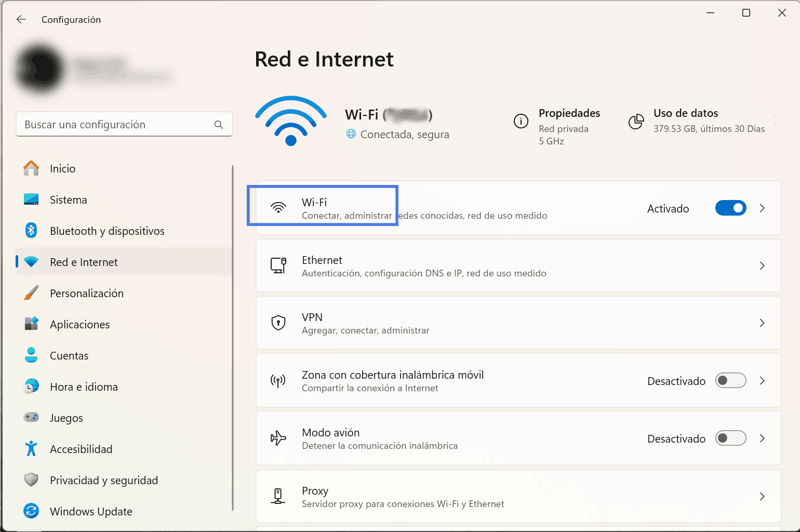
Task: Click the sidebar vertical scrollbar
Action: pos(233,338)
